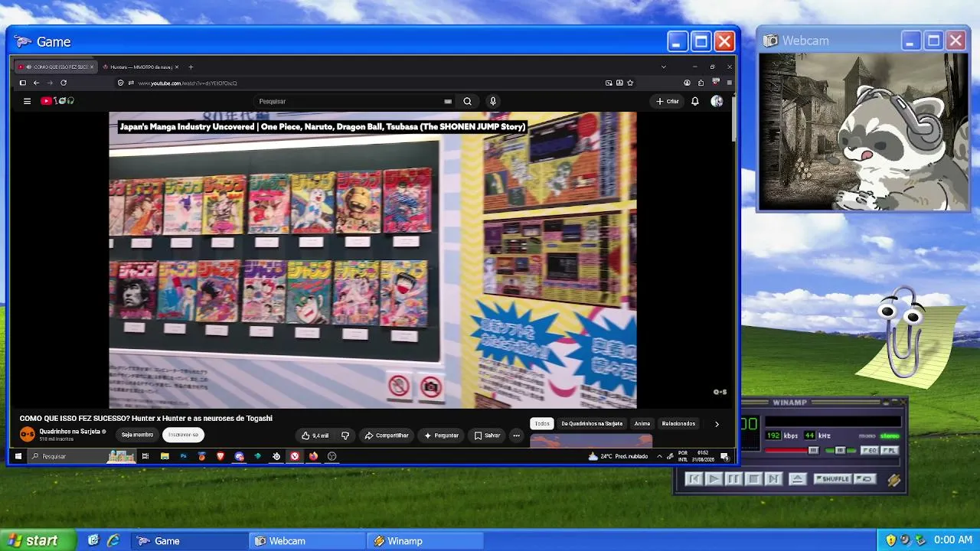Switch to the COMO QUE ISSO FEZ SUCESSO tab
The width and height of the screenshot is (980, 551).
[x=56, y=67]
